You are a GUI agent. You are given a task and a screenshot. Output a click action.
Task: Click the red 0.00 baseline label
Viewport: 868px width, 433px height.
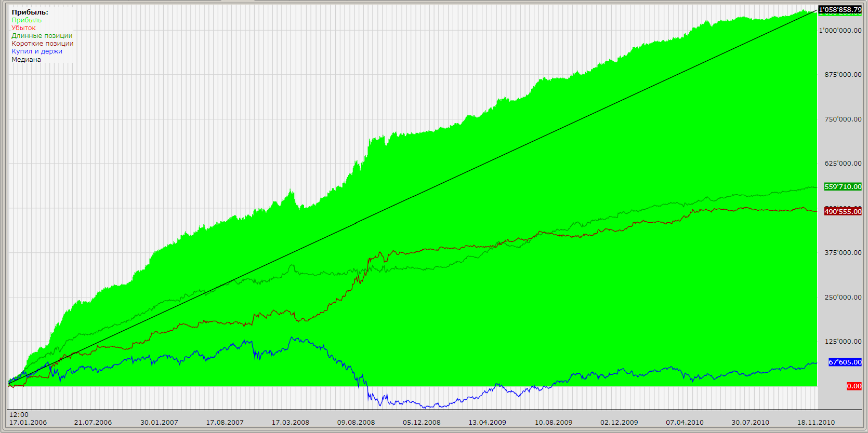tap(854, 386)
